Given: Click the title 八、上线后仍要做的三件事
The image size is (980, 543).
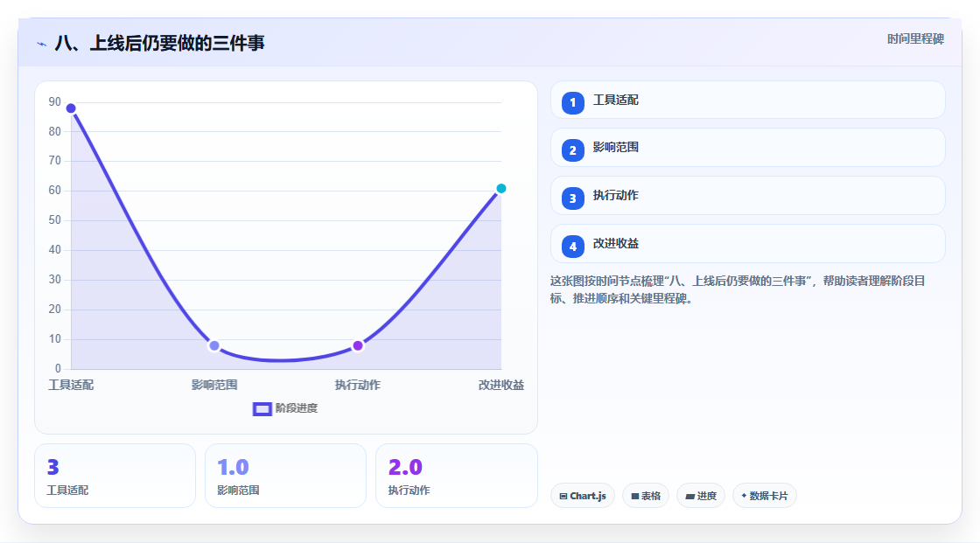Looking at the screenshot, I should [x=159, y=43].
